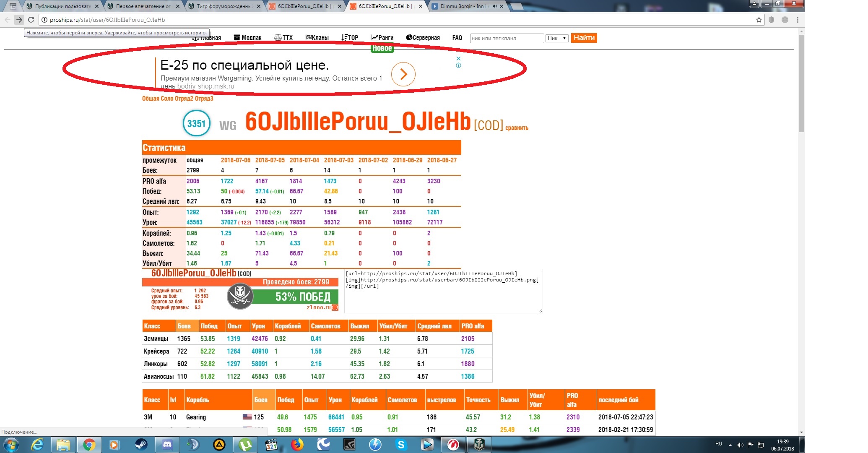868x453 pixels.
Task: Open the Ник search type dropdown
Action: 557,38
